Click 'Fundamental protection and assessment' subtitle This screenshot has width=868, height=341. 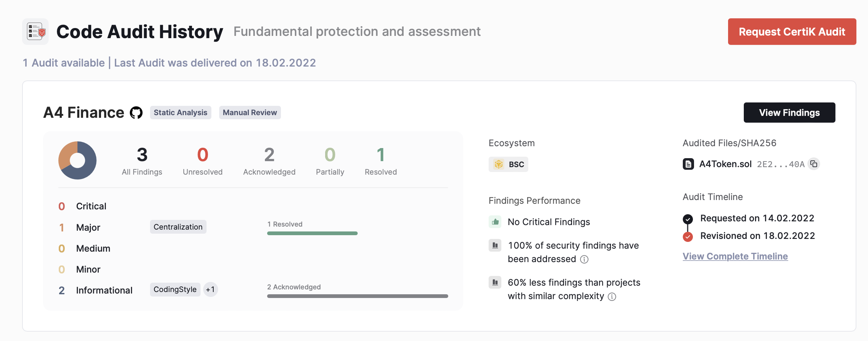(x=357, y=32)
